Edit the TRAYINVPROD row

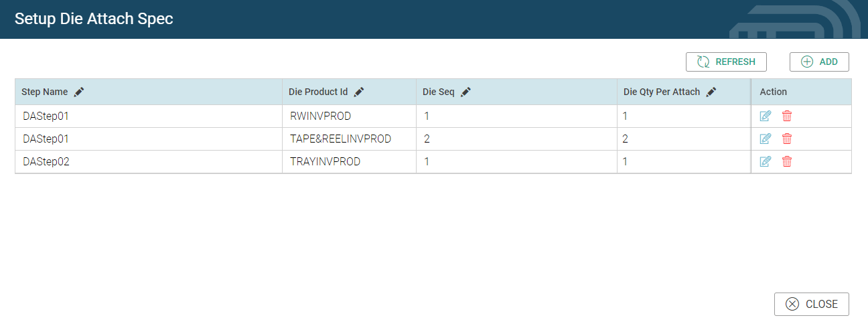[x=766, y=161]
